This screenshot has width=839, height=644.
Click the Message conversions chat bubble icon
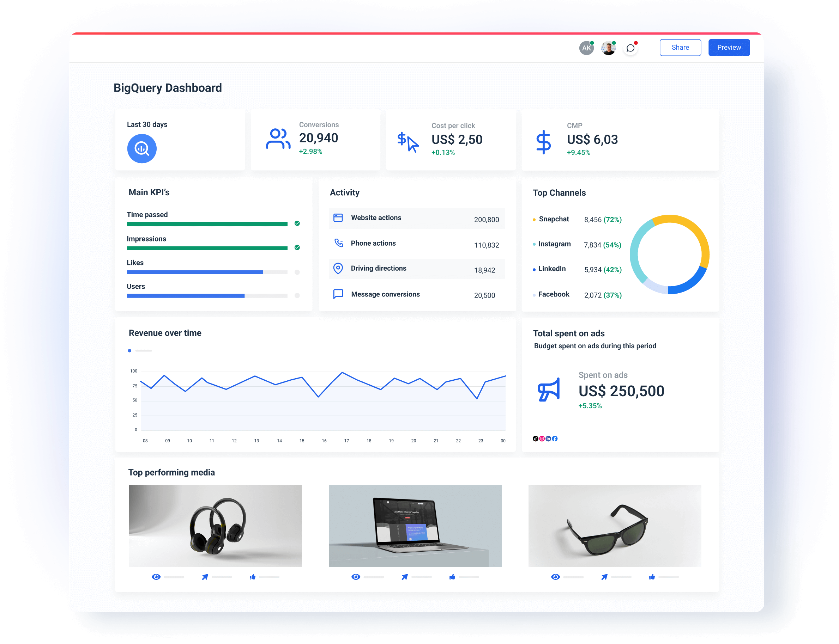(x=338, y=294)
